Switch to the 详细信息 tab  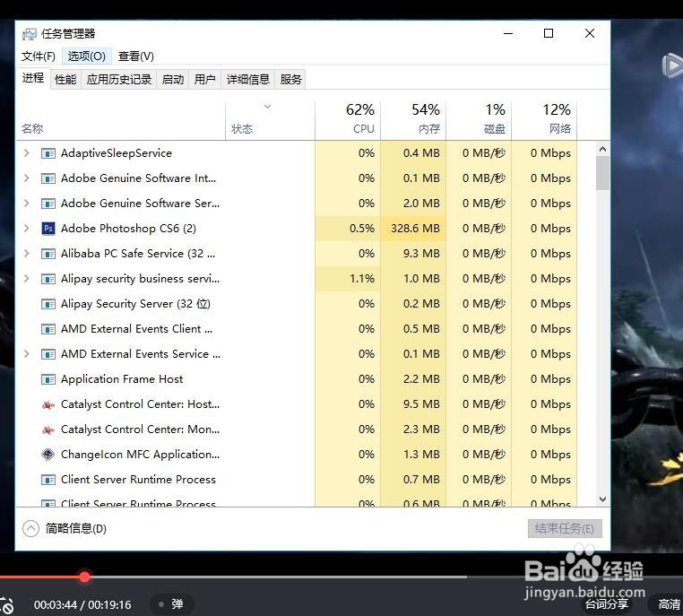[x=248, y=79]
